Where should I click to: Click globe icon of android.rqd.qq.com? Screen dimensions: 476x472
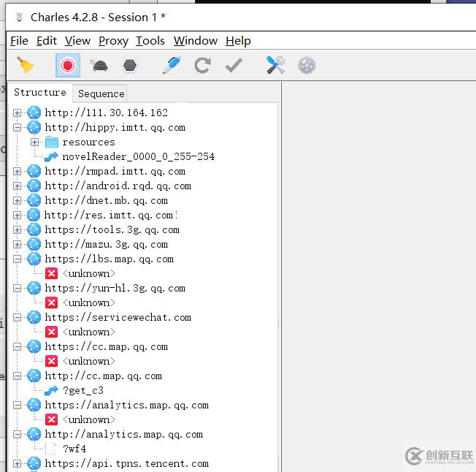coord(34,186)
